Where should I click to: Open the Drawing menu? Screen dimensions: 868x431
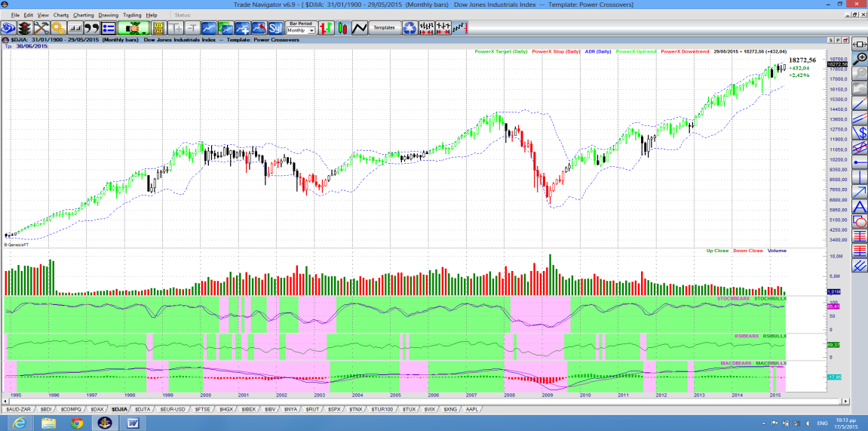(x=109, y=15)
